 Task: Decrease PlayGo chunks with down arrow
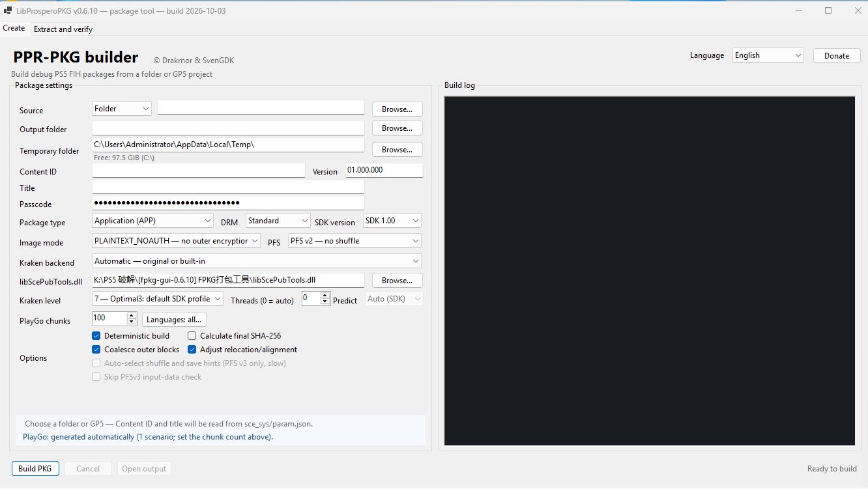click(x=132, y=322)
